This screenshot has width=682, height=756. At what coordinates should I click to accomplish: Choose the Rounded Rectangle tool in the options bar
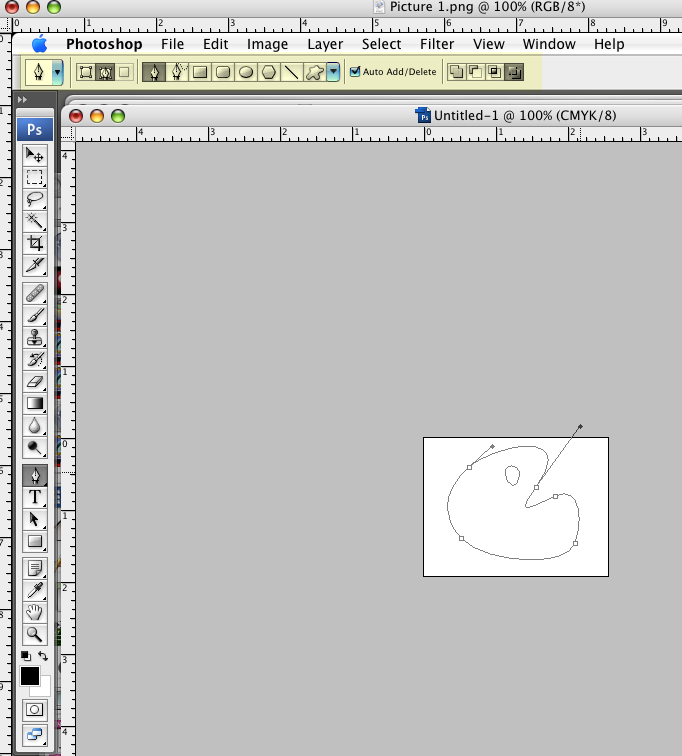(x=223, y=72)
